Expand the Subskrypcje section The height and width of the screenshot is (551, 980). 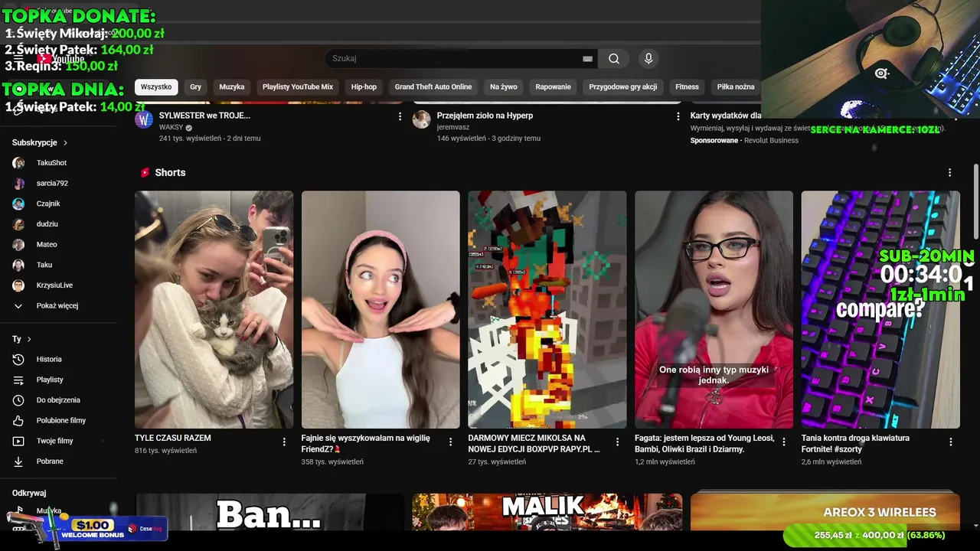[40, 142]
